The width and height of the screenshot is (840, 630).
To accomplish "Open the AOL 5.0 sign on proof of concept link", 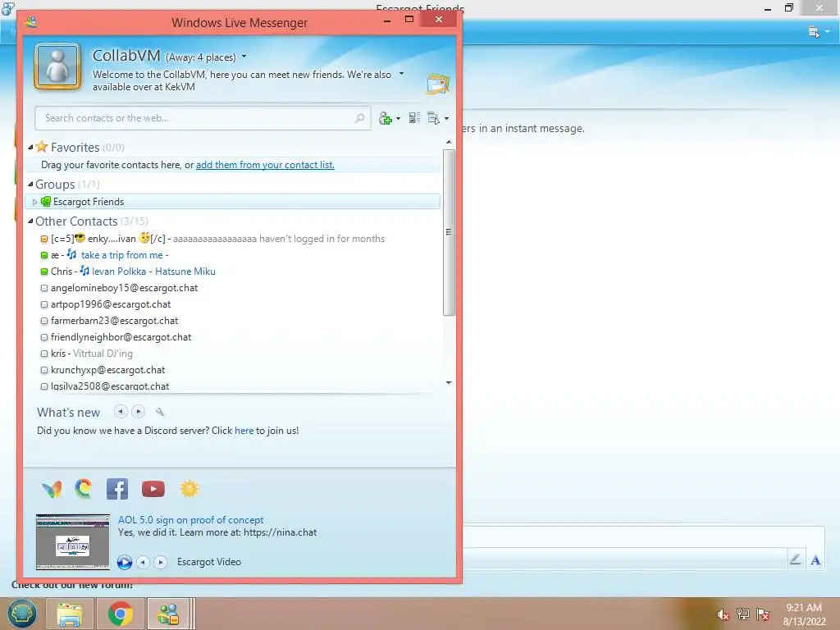I will [190, 520].
